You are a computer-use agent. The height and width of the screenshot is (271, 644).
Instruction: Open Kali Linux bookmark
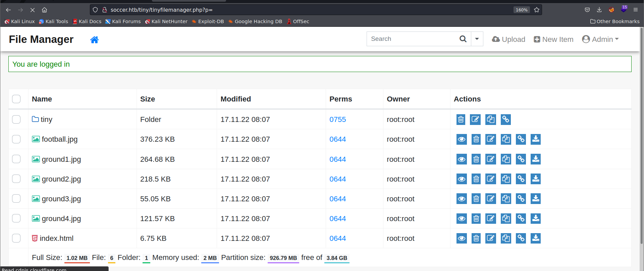[x=19, y=21]
